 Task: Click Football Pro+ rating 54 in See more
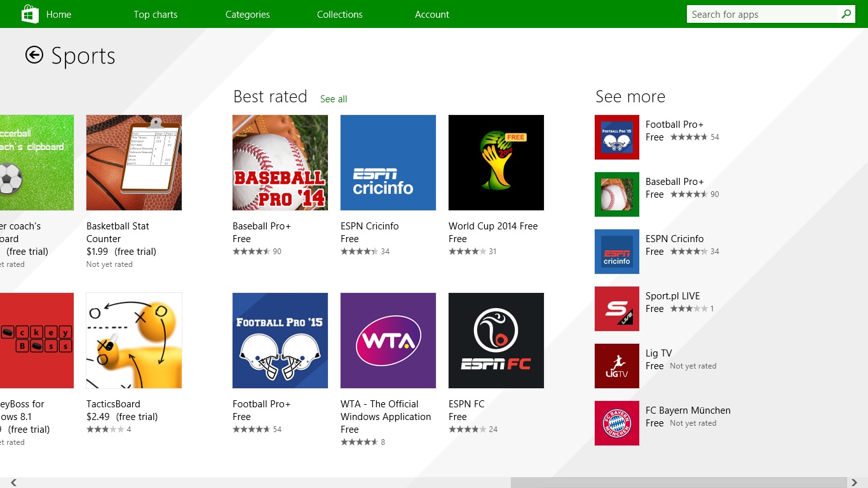(x=695, y=137)
